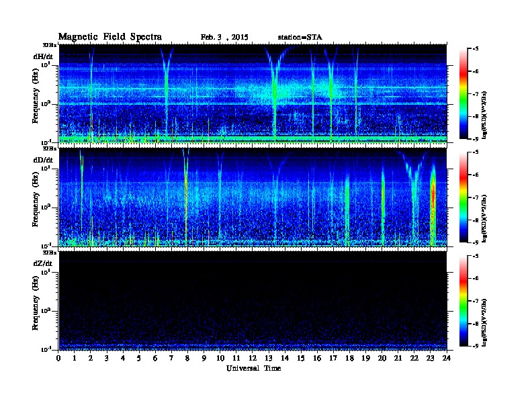Viewport: 532px width, 411px height.
Task: Click the hour tick label "6" on time axis
Action: click(x=155, y=358)
